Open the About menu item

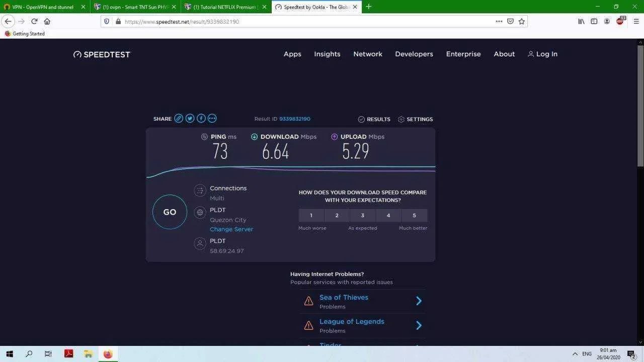pos(504,54)
